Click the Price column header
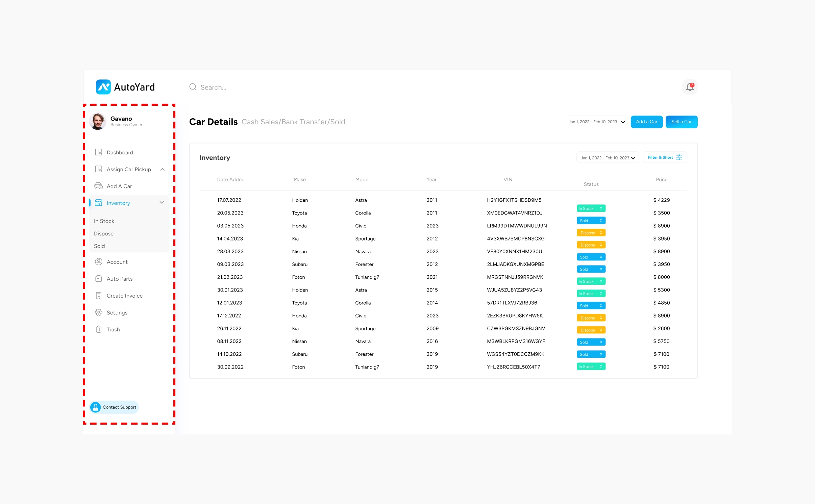Screen dimensions: 815x504 coord(662,179)
